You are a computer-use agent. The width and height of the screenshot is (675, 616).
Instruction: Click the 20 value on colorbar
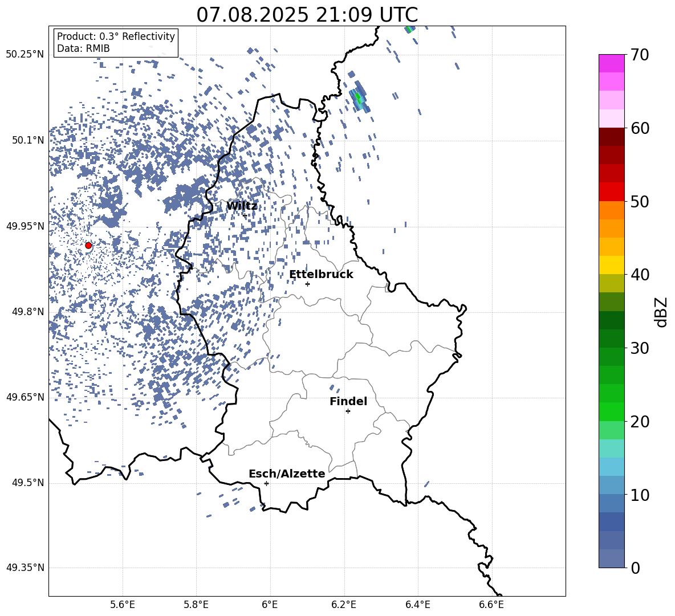(x=639, y=422)
